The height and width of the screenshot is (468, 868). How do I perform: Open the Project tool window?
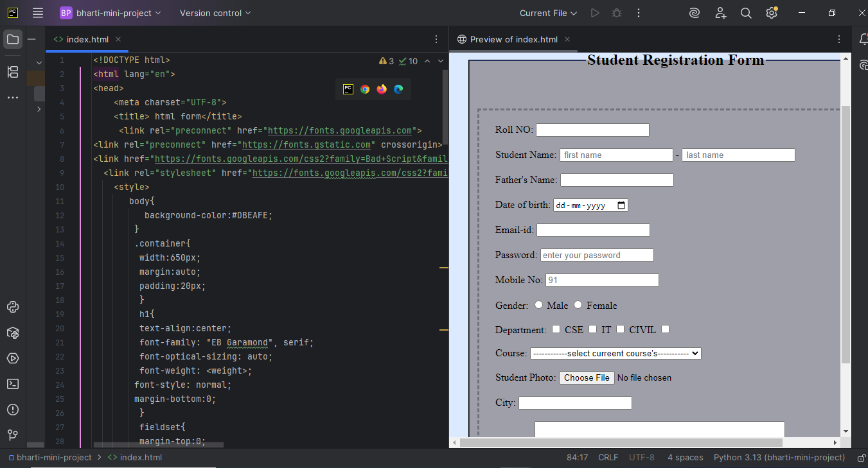(12, 39)
